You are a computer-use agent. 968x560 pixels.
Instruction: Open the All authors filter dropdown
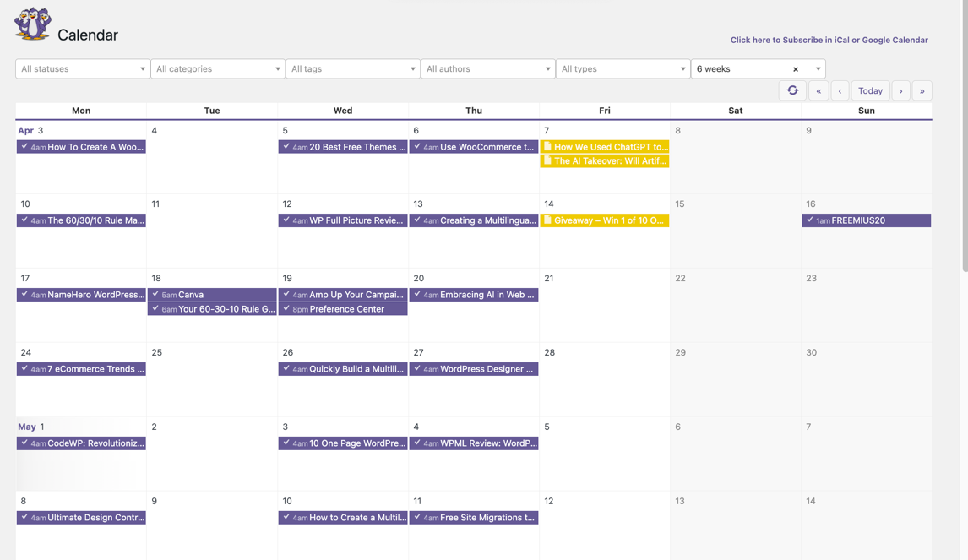487,68
